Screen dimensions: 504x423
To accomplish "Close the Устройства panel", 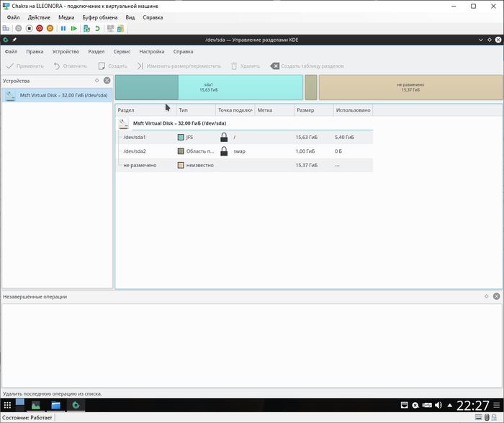I will click(107, 81).
